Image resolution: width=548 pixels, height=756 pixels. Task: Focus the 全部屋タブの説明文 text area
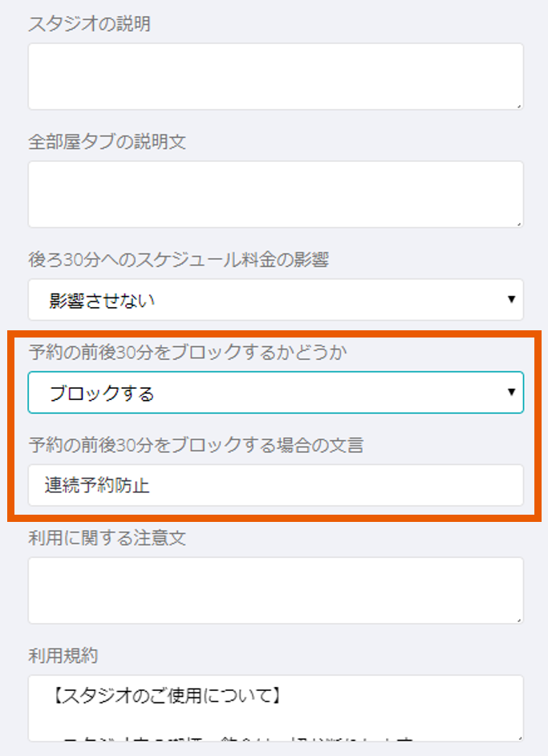[x=275, y=194]
